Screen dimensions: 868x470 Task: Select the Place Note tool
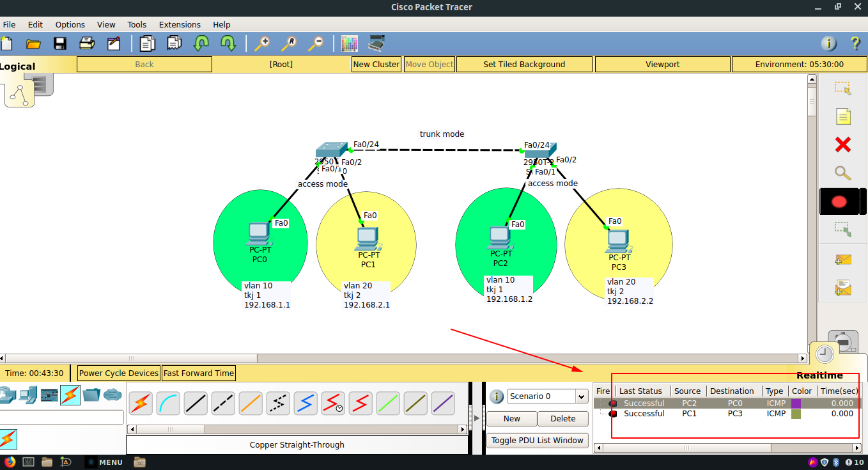click(842, 116)
